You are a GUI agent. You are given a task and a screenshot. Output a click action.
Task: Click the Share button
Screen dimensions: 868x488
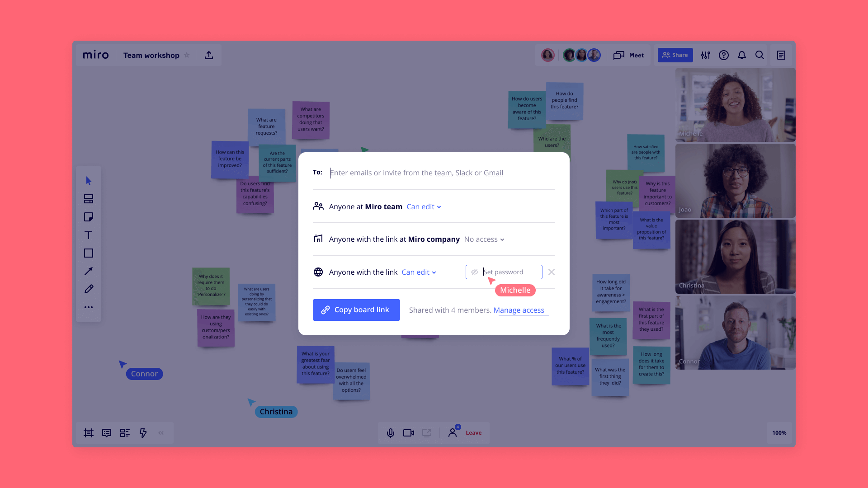[x=675, y=56]
